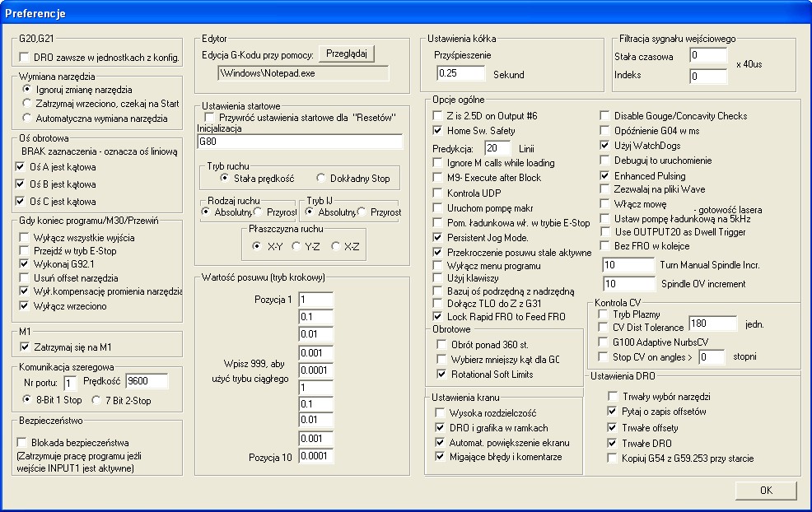Toggle Migające błędy i komentarze

point(440,457)
